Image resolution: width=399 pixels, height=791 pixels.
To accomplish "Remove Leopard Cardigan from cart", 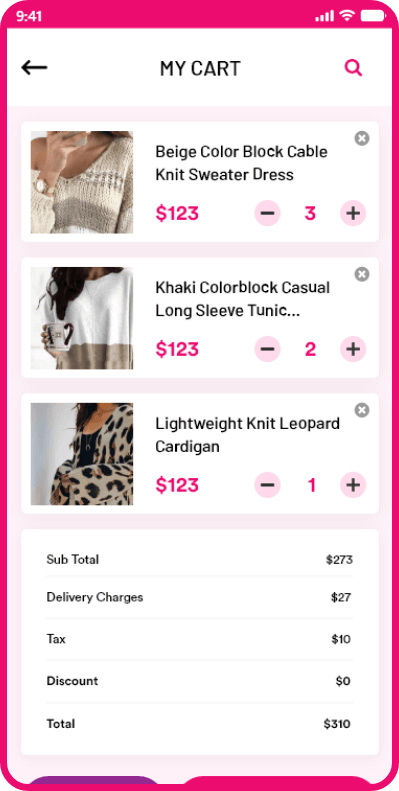I will pyautogui.click(x=362, y=410).
